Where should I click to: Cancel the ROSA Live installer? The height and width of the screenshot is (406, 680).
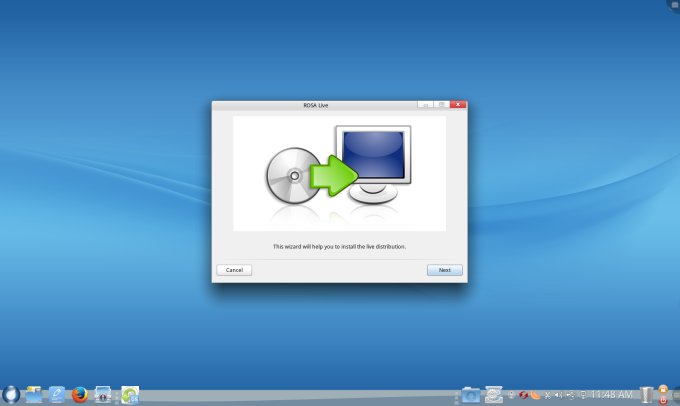[234, 270]
